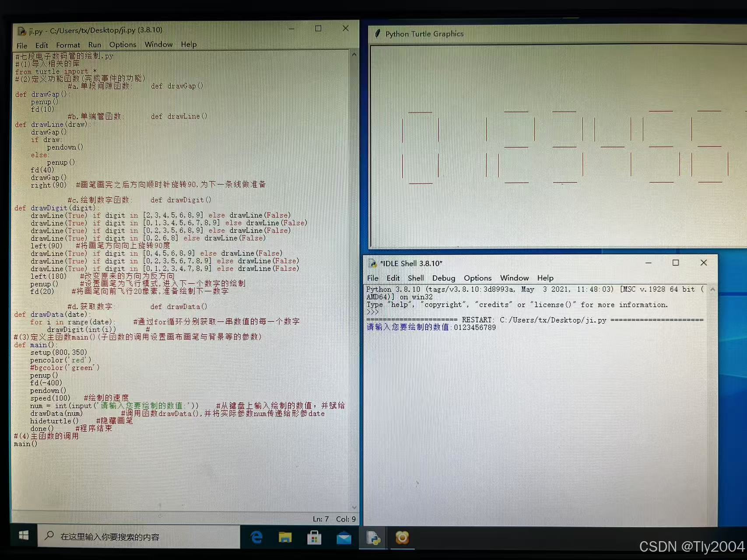
Task: Close the IDLE Shell window
Action: (704, 262)
